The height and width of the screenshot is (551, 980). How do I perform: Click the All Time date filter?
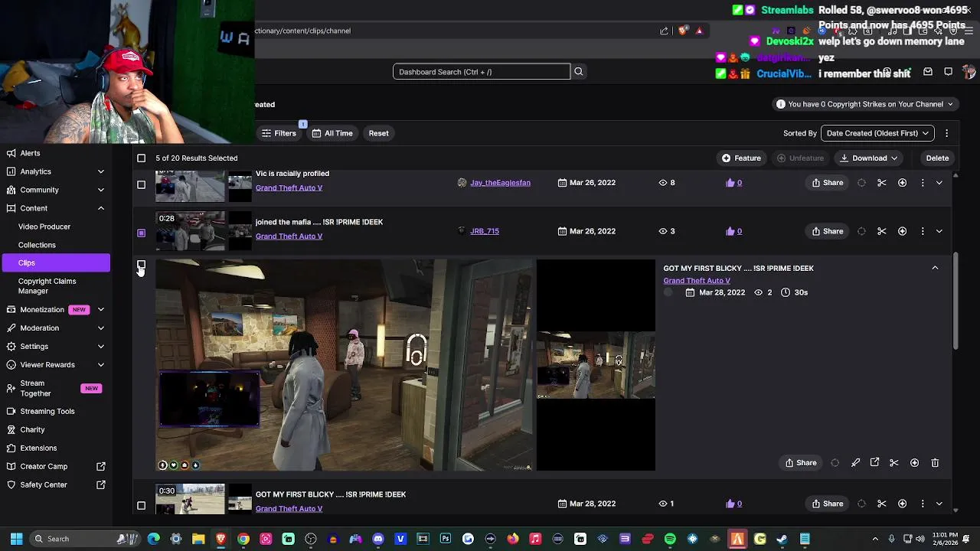click(332, 133)
